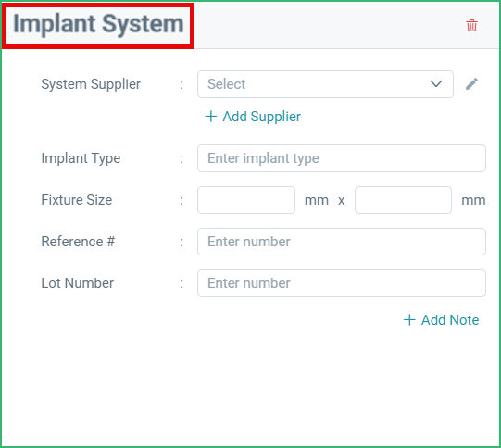
Task: Click the first Fixture Size box
Action: click(246, 200)
